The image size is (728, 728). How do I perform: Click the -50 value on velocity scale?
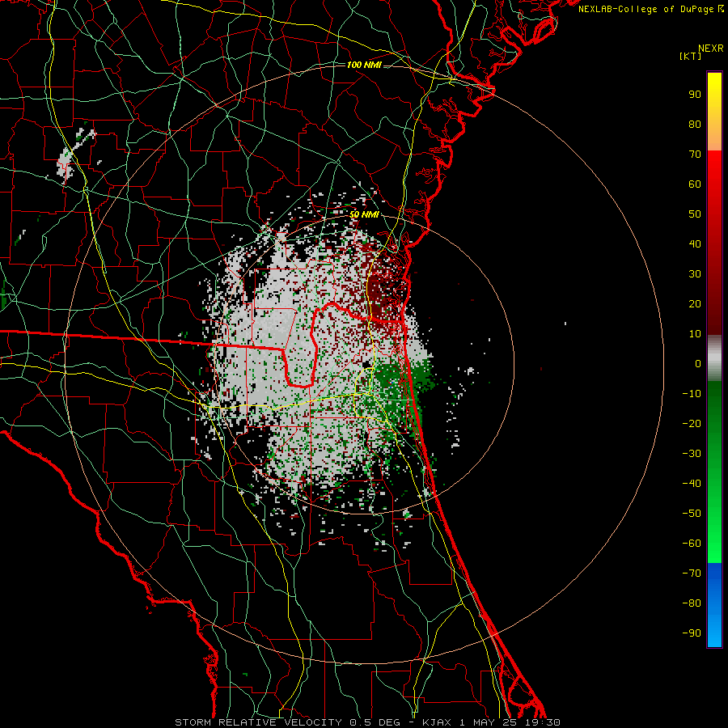pyautogui.click(x=692, y=514)
